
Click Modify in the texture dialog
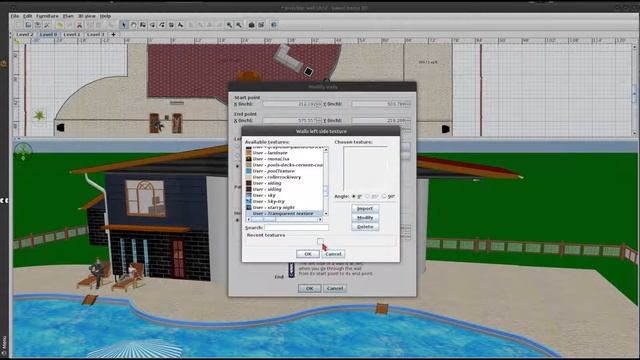click(365, 218)
